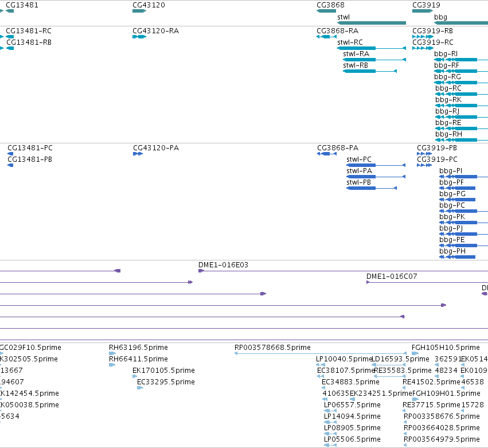
Task: Click transcript CG43120-RA
Action: click(x=155, y=31)
